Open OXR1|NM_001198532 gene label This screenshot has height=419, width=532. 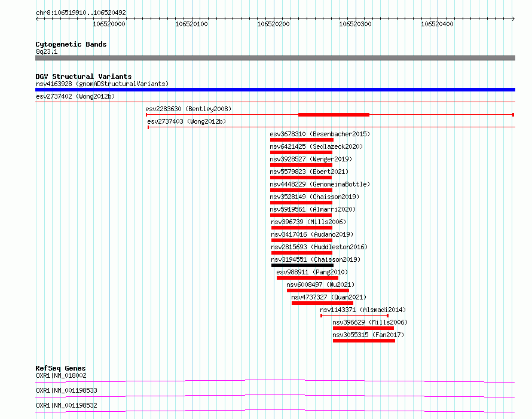click(x=66, y=405)
